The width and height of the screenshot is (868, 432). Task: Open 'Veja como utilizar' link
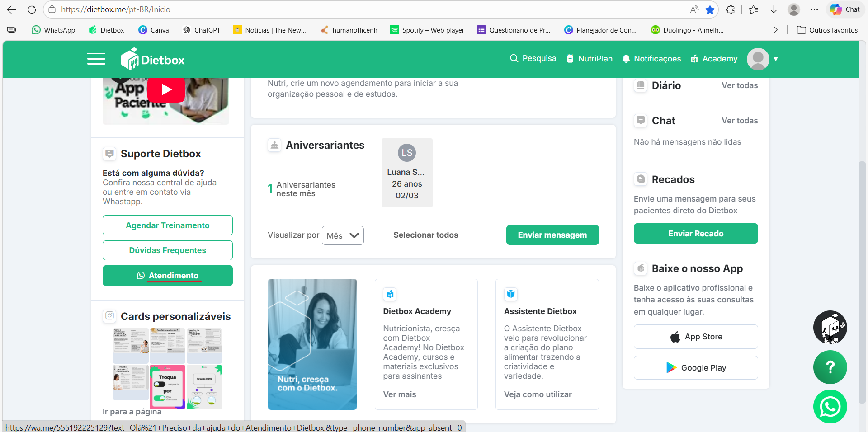[x=538, y=394]
